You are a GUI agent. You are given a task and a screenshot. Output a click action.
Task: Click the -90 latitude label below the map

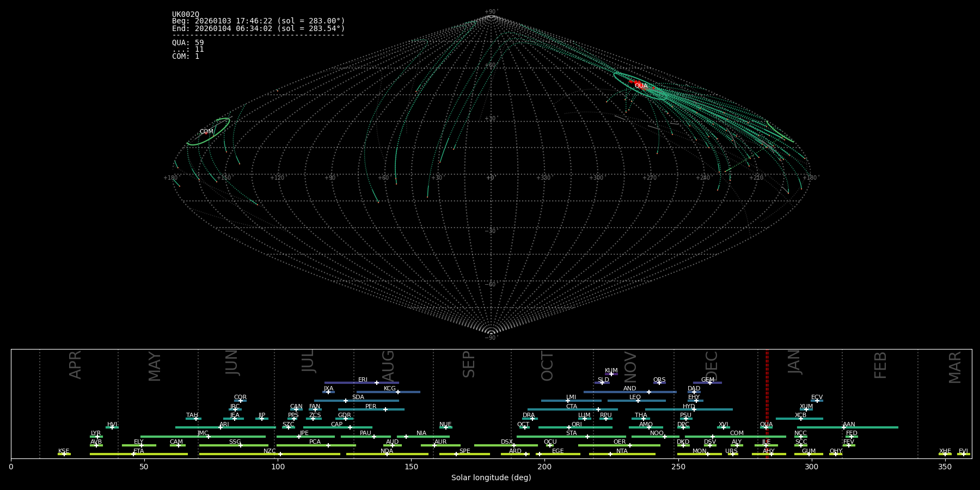click(491, 338)
